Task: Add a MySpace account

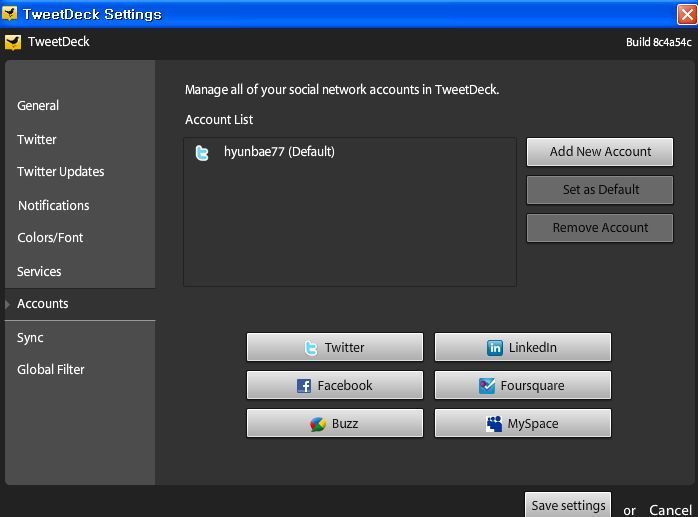Action: 523,423
